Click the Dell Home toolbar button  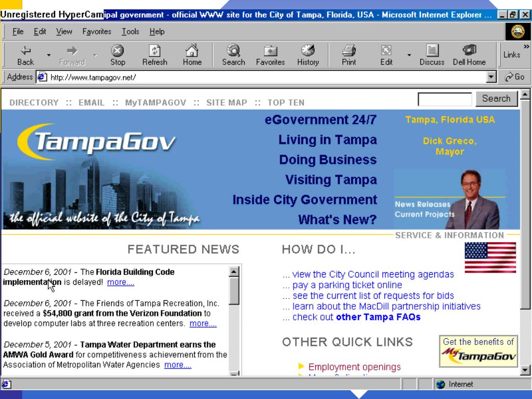(469, 55)
